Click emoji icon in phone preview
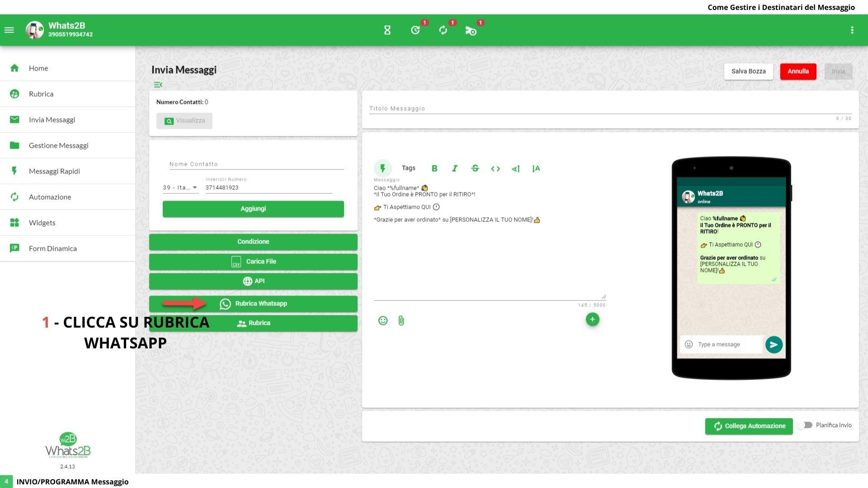The width and height of the screenshot is (868, 488). point(689,344)
